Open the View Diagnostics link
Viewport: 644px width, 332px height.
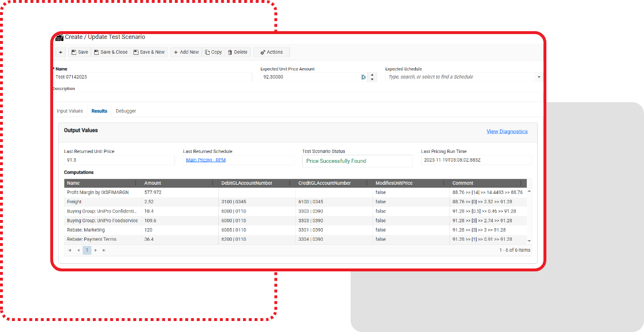(x=507, y=132)
